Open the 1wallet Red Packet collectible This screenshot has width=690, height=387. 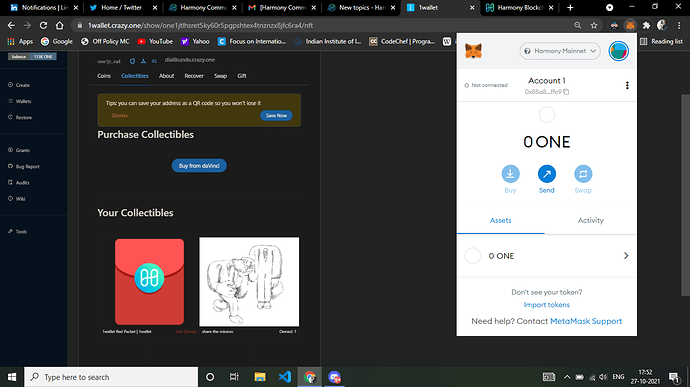point(149,282)
